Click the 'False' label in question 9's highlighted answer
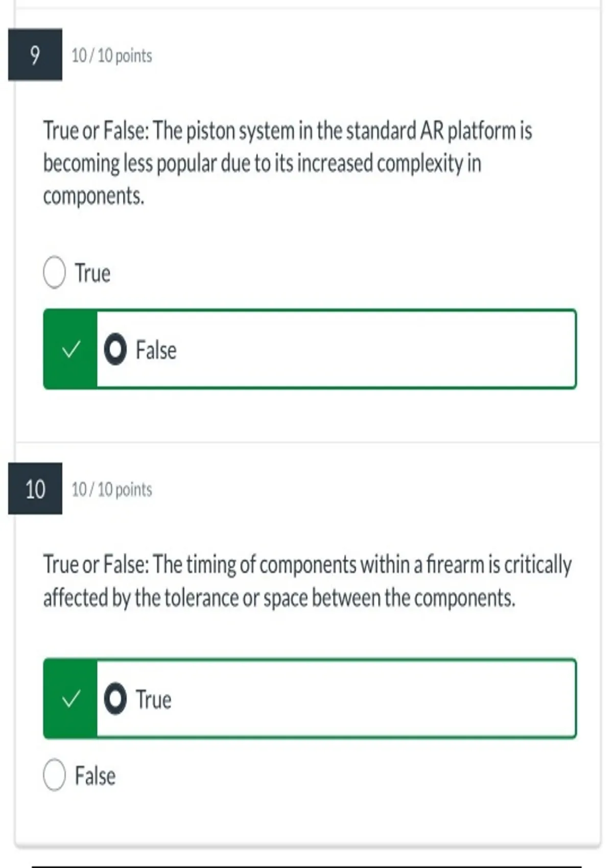Screen dimensions: 613x868 tap(156, 350)
